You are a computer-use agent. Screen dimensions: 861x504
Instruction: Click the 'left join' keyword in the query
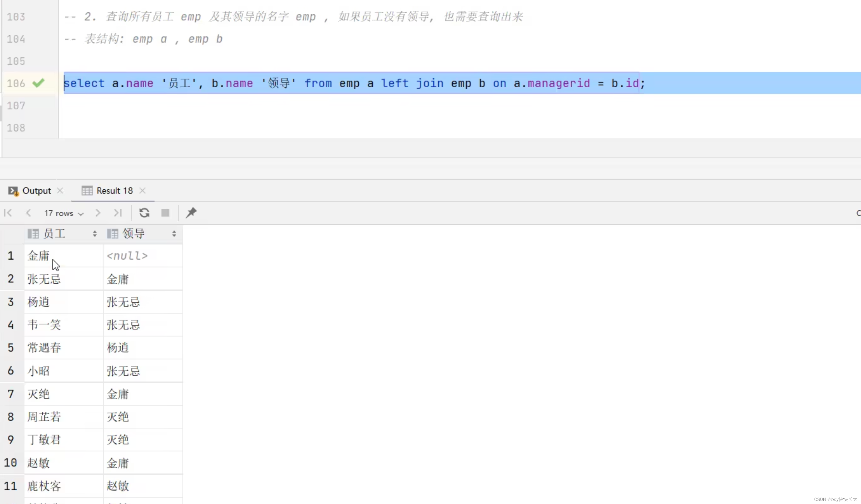click(412, 83)
